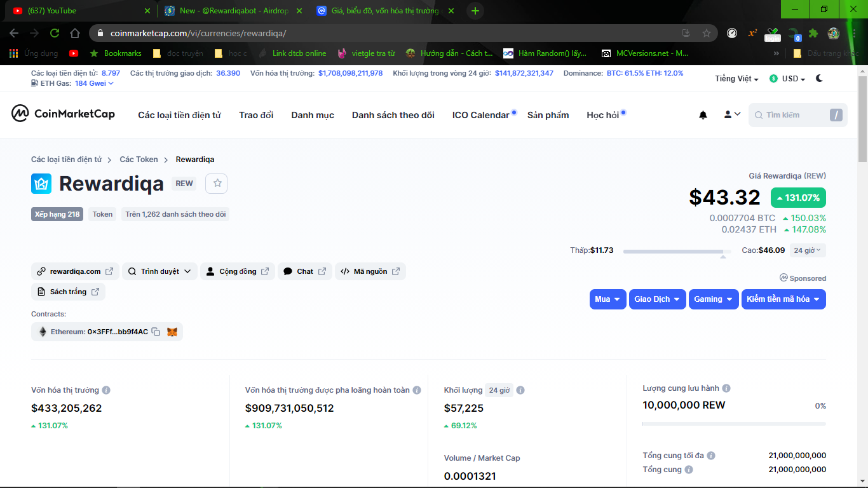The width and height of the screenshot is (868, 488).
Task: Open the orange x² extension
Action: tap(752, 33)
